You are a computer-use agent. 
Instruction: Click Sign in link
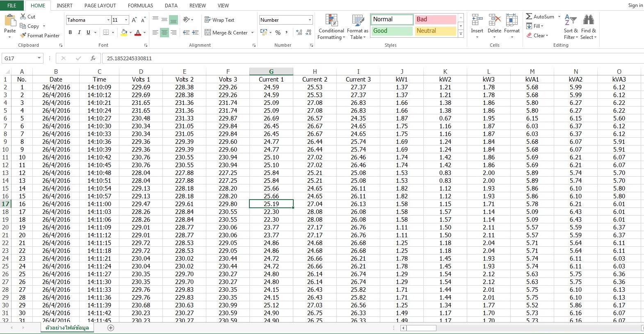coord(635,5)
